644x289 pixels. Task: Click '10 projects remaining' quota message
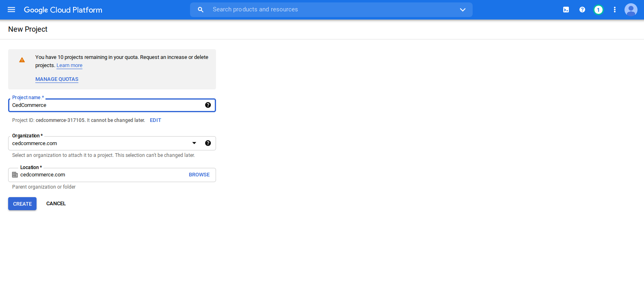coord(122,61)
